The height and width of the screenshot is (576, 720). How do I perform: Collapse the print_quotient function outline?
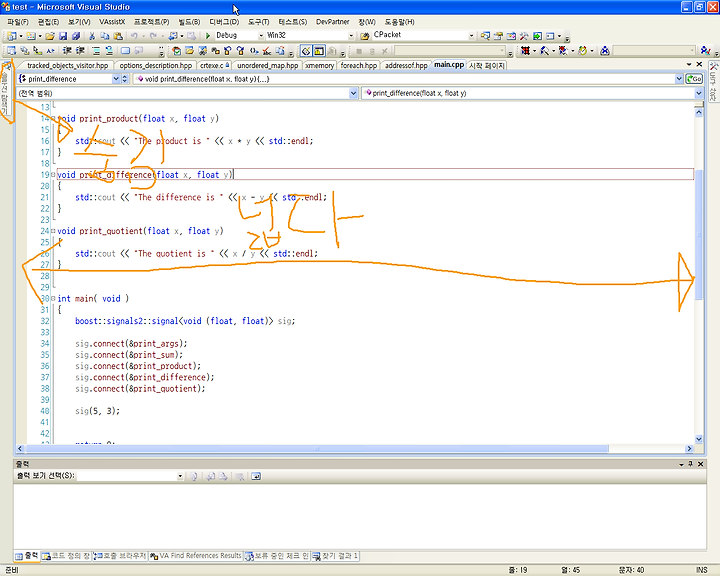tap(53, 231)
